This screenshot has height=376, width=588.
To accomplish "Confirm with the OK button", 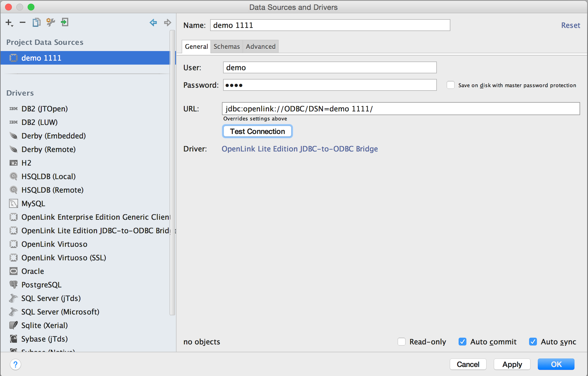I will pos(556,364).
